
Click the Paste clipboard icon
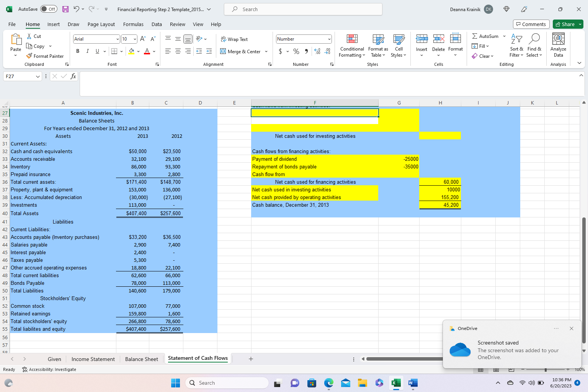coord(16,39)
